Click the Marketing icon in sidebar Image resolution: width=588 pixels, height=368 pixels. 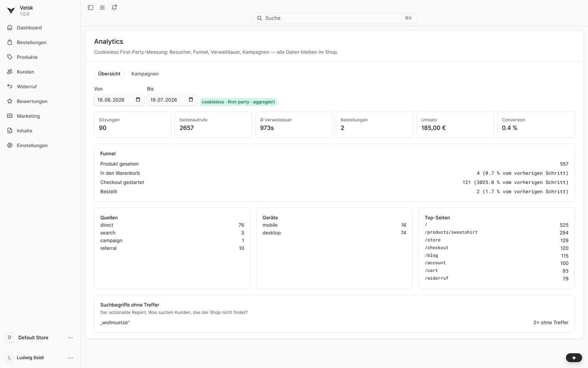10,116
